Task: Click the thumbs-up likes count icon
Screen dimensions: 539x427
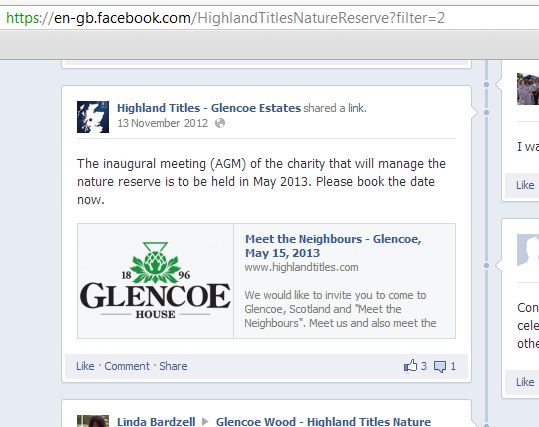Action: (410, 366)
